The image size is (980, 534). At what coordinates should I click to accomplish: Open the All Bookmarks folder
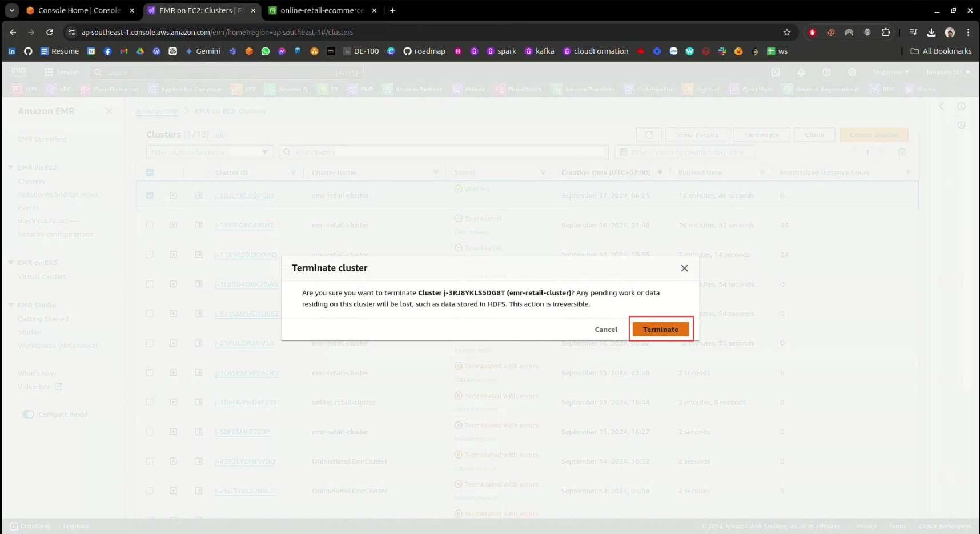941,51
